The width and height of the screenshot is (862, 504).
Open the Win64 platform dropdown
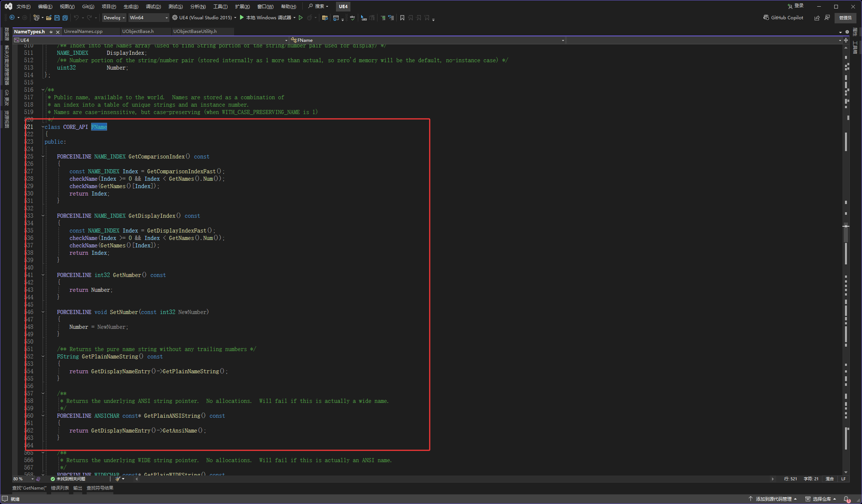coord(149,18)
